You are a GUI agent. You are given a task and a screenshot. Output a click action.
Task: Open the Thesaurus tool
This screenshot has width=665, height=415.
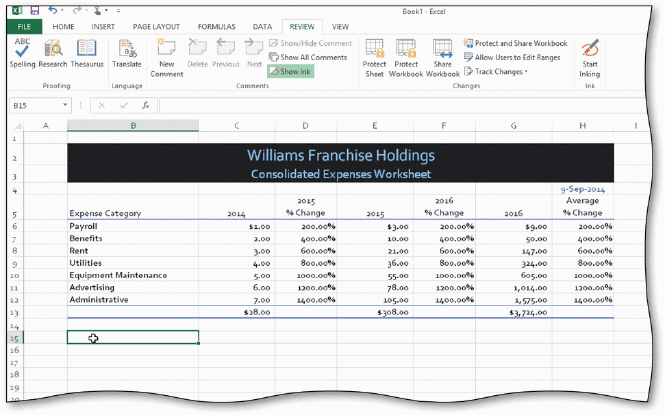pyautogui.click(x=87, y=53)
